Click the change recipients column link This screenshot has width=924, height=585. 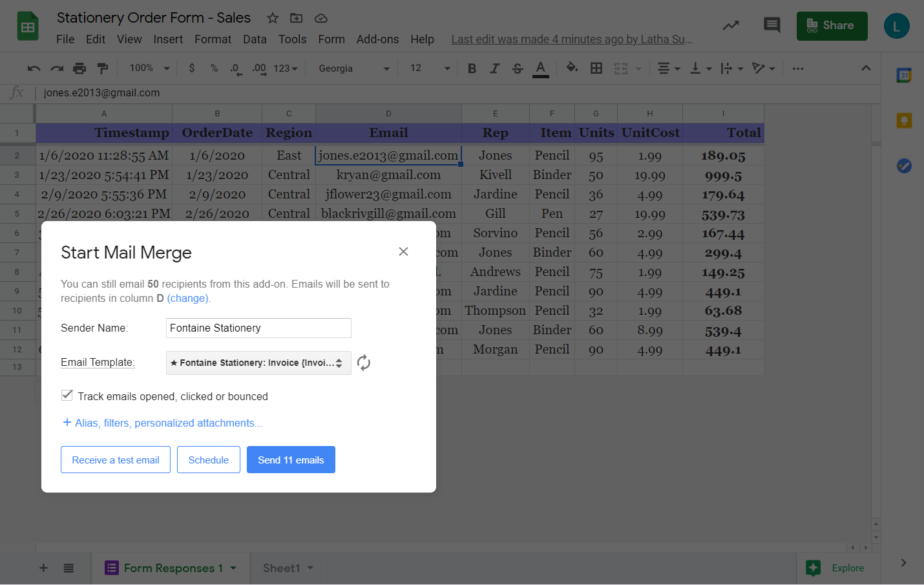[188, 298]
